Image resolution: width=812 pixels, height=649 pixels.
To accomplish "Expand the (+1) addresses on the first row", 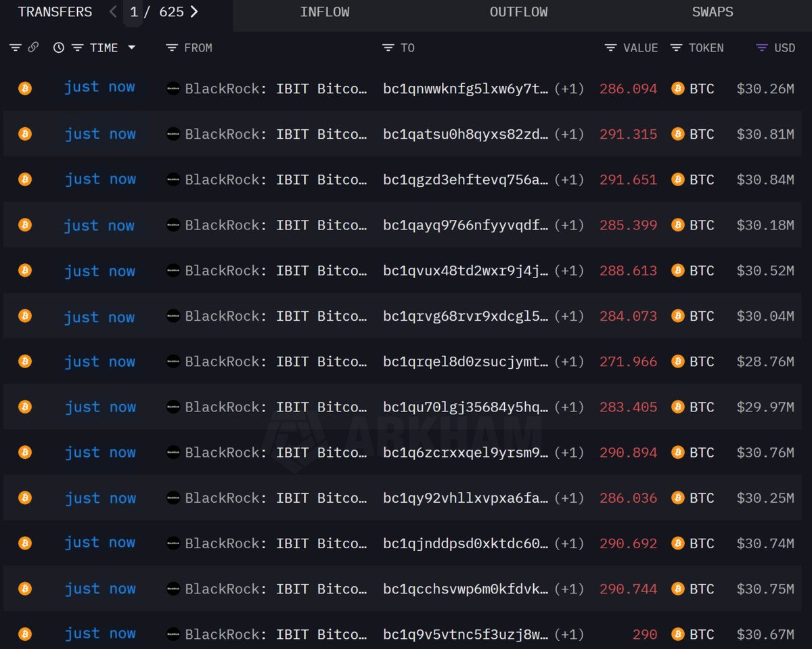I will coord(570,89).
